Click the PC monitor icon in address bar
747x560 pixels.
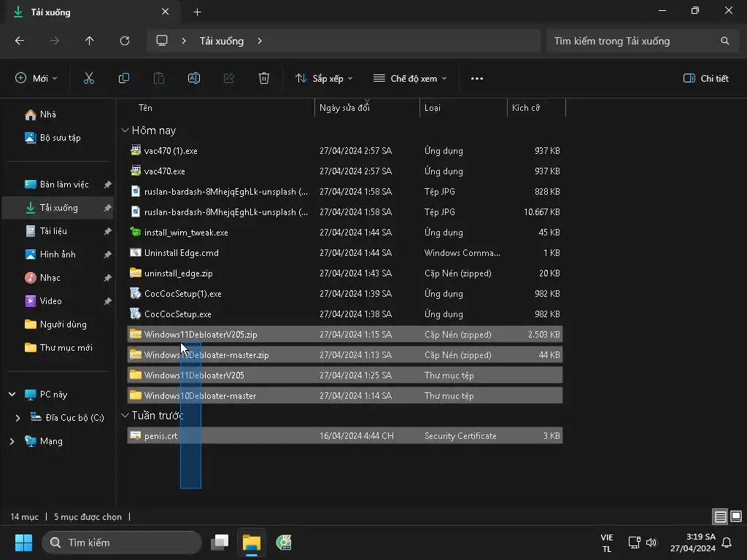click(162, 41)
